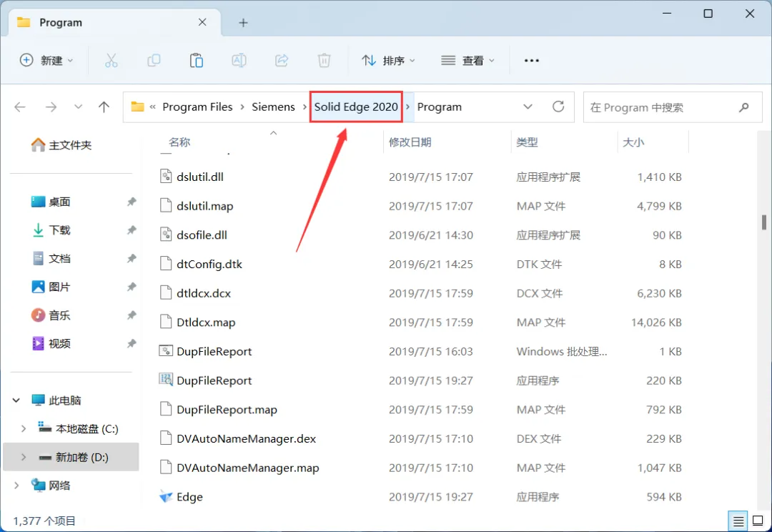The width and height of the screenshot is (772, 532).
Task: Click the folder icon in address bar
Action: (137, 107)
